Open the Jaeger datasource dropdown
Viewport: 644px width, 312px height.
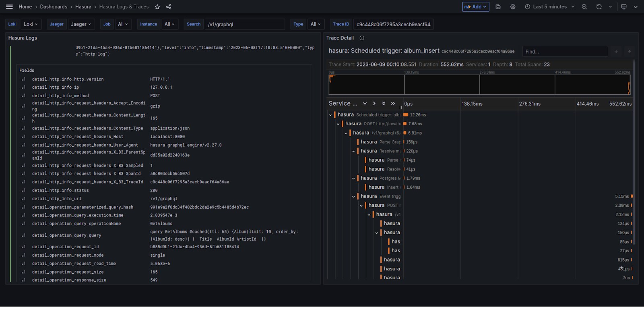pos(81,24)
